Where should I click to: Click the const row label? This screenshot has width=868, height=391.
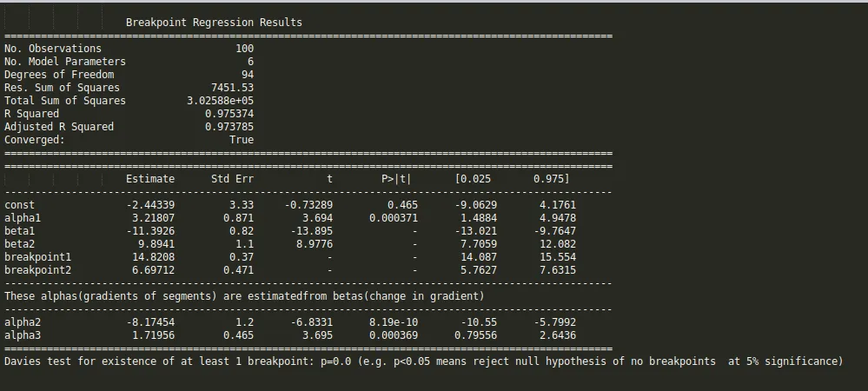(x=19, y=205)
